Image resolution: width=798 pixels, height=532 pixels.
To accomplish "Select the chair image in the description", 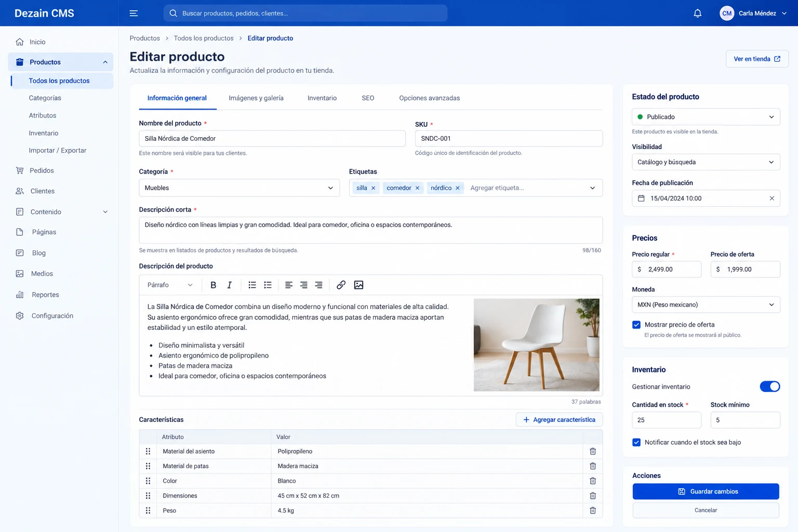I will (537, 345).
